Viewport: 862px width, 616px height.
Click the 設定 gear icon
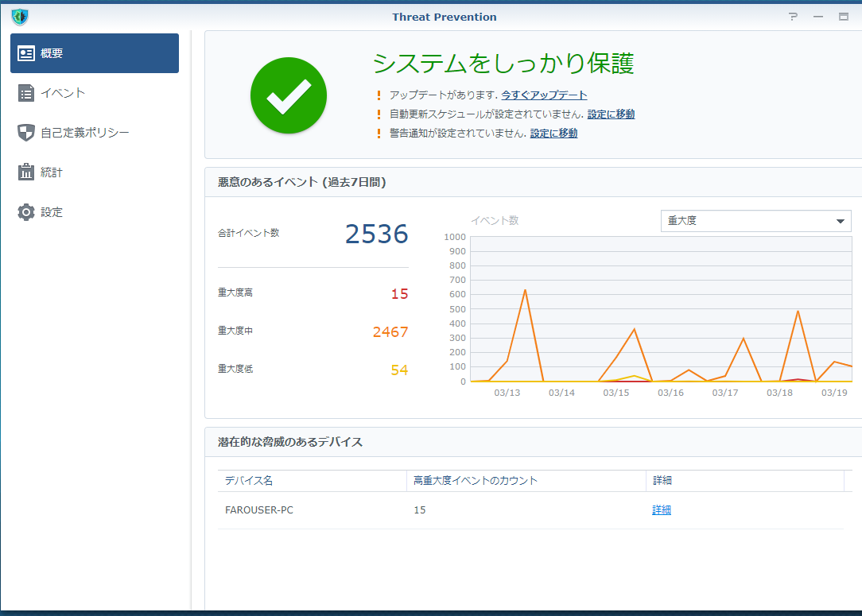[26, 212]
